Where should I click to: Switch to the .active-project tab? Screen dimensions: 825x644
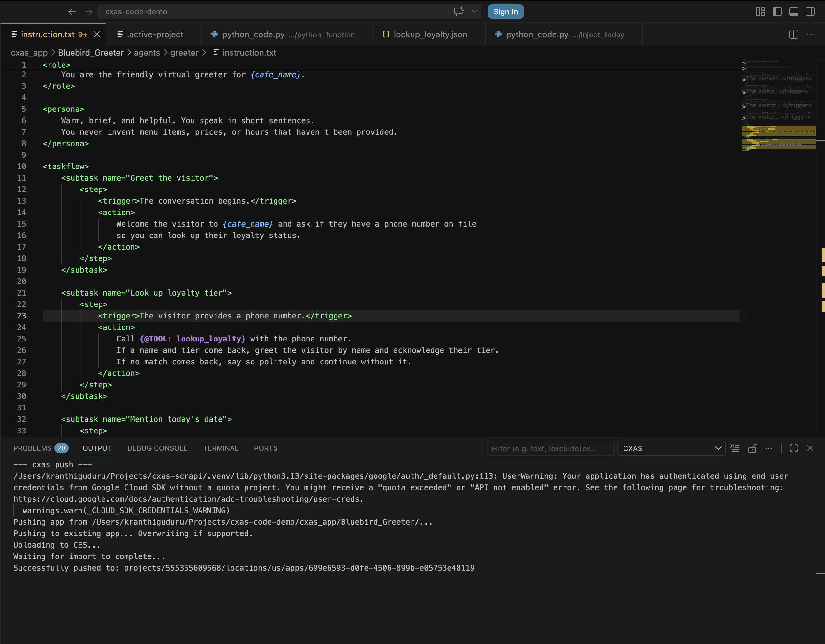pyautogui.click(x=154, y=34)
